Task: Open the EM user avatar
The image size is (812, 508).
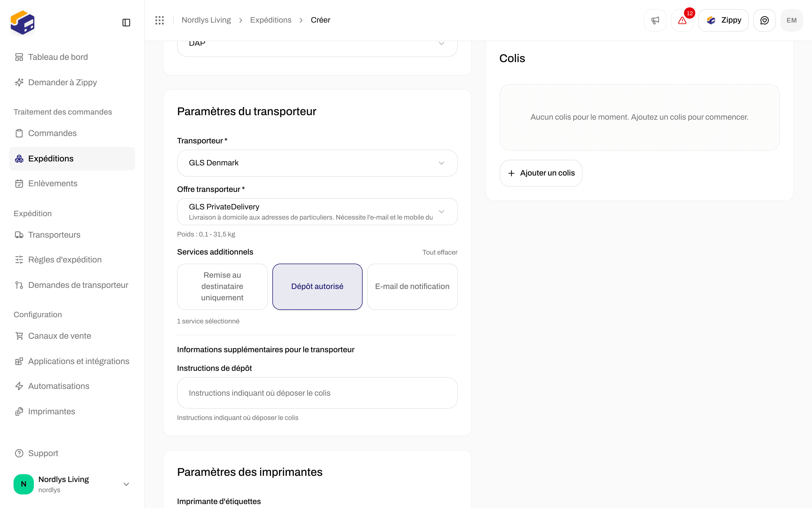Action: 791,20
